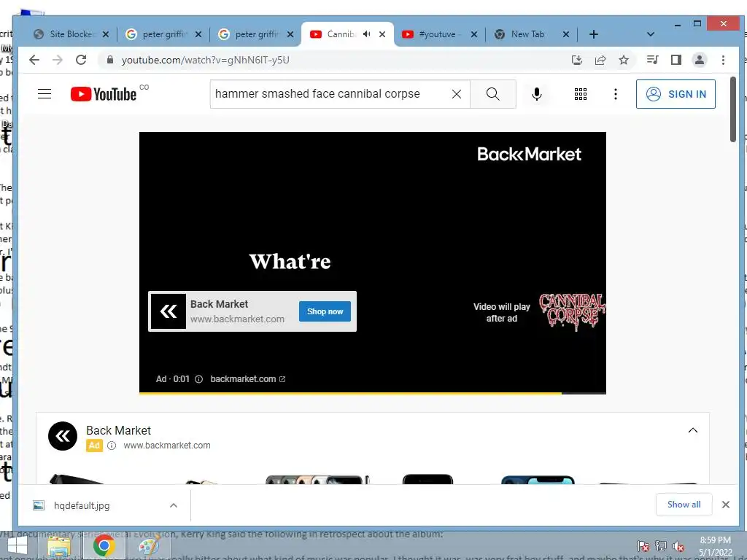Viewport: 747px width, 560px height.
Task: Open YouTube settings three-dot menu
Action: point(616,94)
